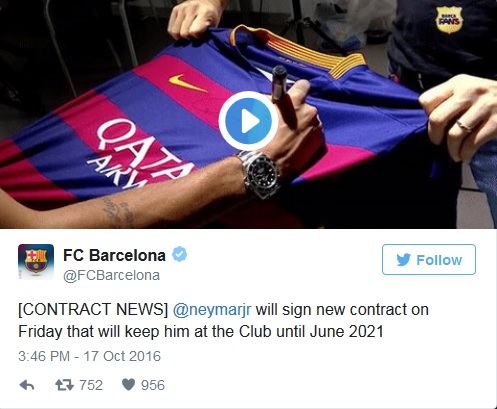This screenshot has width=497, height=409.
Task: Click the tweet text about June 2021
Action: click(223, 320)
